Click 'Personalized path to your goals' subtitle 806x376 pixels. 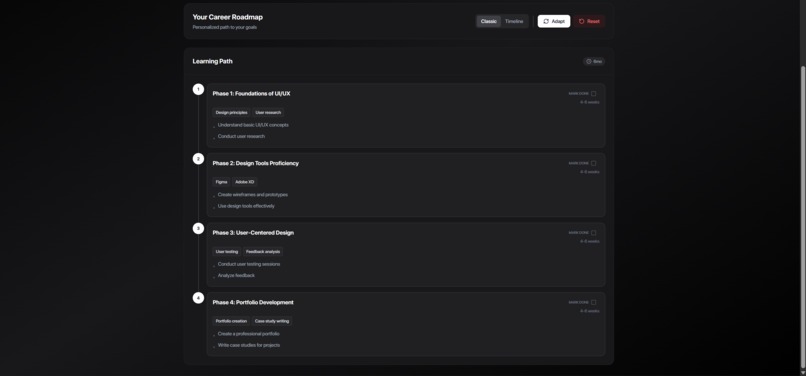pos(225,27)
